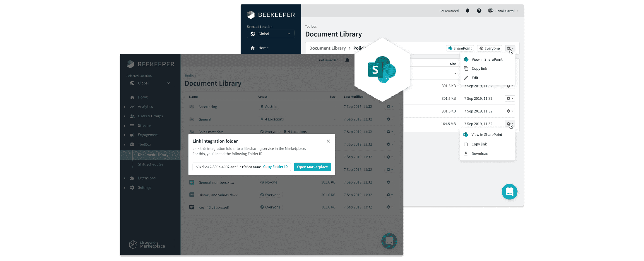Click the Copy Folder ID link
Screen dimensions: 644x261
point(275,167)
